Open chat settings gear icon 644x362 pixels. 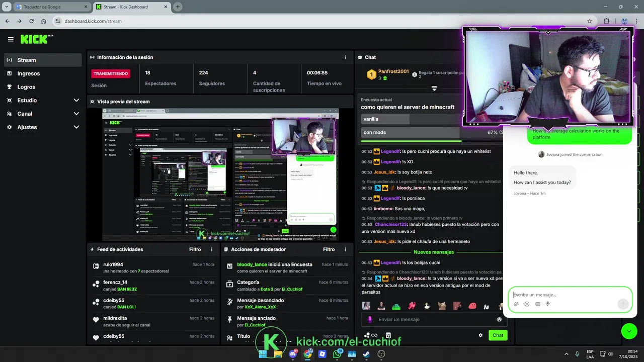click(x=480, y=335)
